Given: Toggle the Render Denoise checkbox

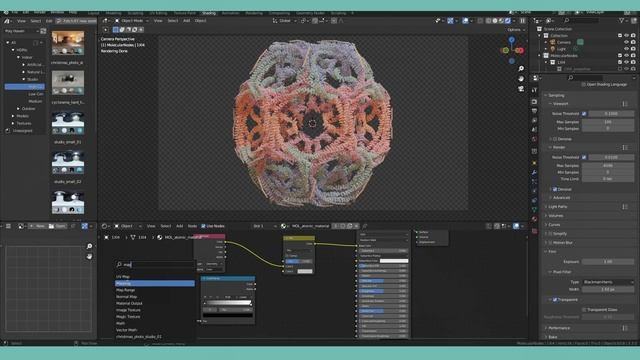Looking at the screenshot, I should pos(555,189).
